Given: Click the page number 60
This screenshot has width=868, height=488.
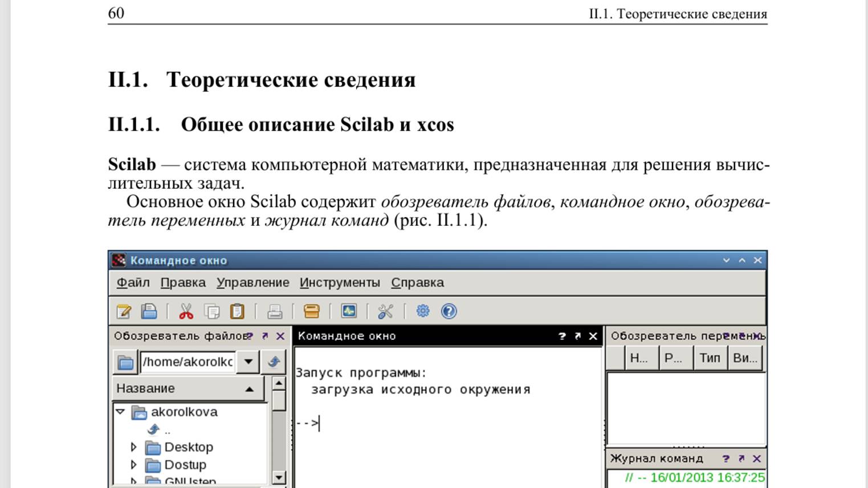Looking at the screenshot, I should tap(116, 13).
